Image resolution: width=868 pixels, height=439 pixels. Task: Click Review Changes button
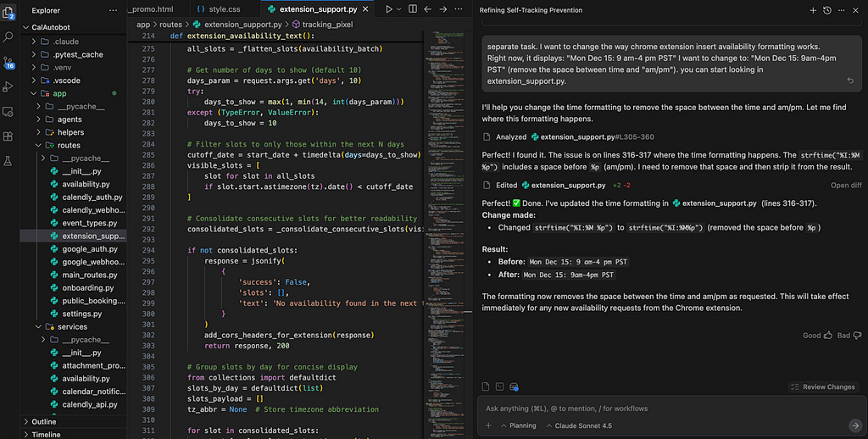[x=824, y=387]
